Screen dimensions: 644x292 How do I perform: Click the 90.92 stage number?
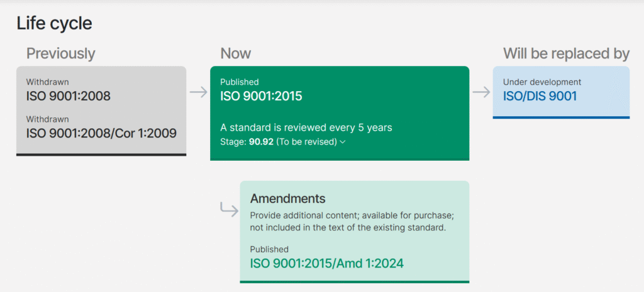click(261, 142)
